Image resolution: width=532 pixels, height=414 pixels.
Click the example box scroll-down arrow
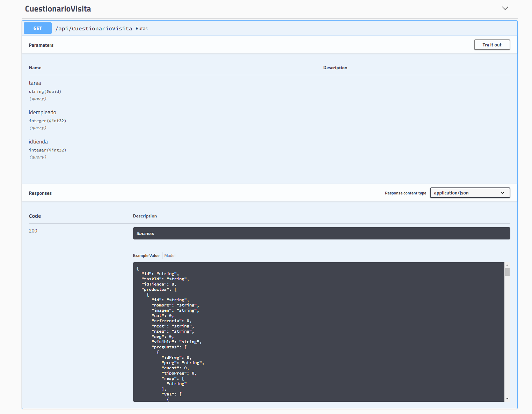[x=507, y=399]
